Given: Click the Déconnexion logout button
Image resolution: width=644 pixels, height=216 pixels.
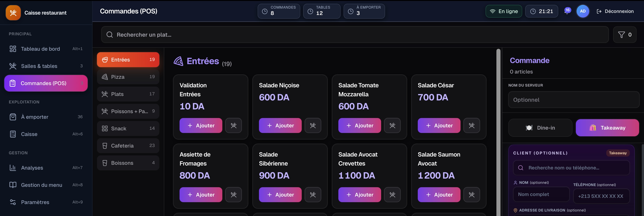Looking at the screenshot, I should pos(615,11).
